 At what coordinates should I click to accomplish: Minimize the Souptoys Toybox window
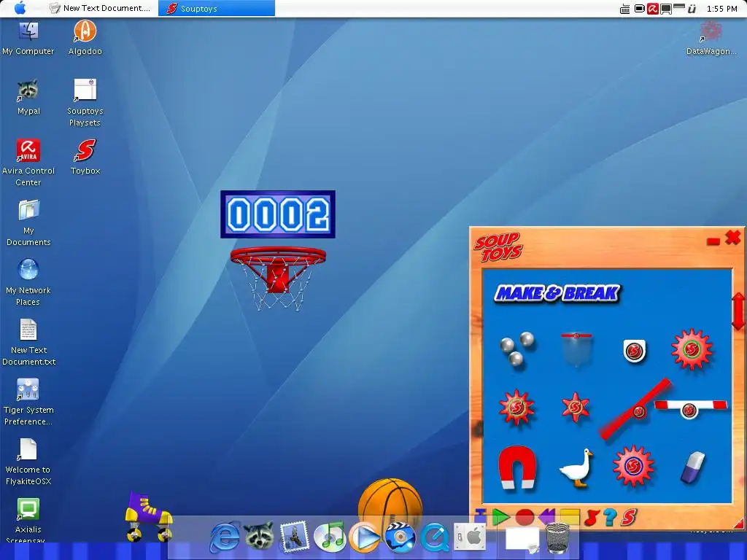pyautogui.click(x=713, y=241)
